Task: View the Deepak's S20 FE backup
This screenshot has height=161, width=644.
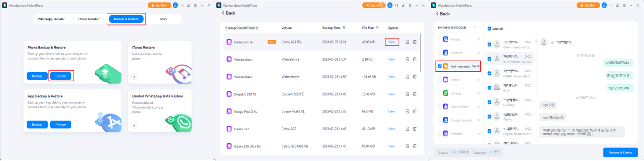Action: 392,94
